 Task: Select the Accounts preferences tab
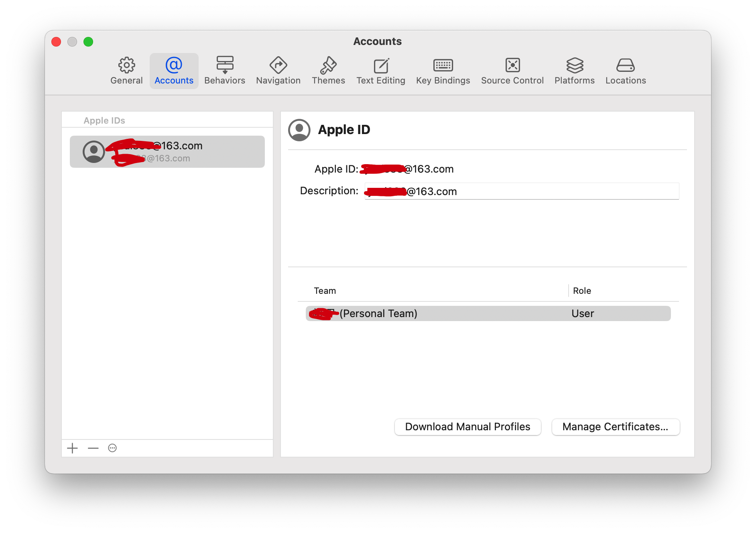(174, 71)
